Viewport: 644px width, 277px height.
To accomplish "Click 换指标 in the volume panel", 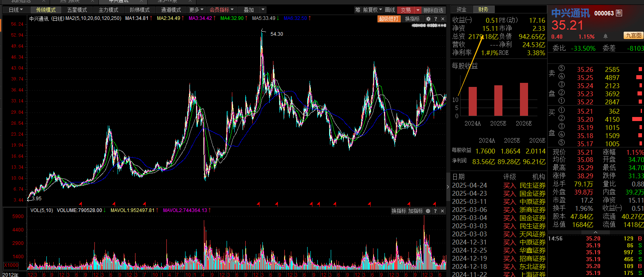I will click(x=399, y=211).
